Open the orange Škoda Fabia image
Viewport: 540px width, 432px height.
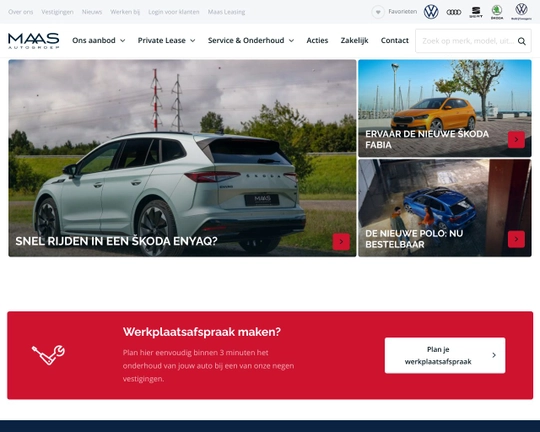(x=445, y=108)
